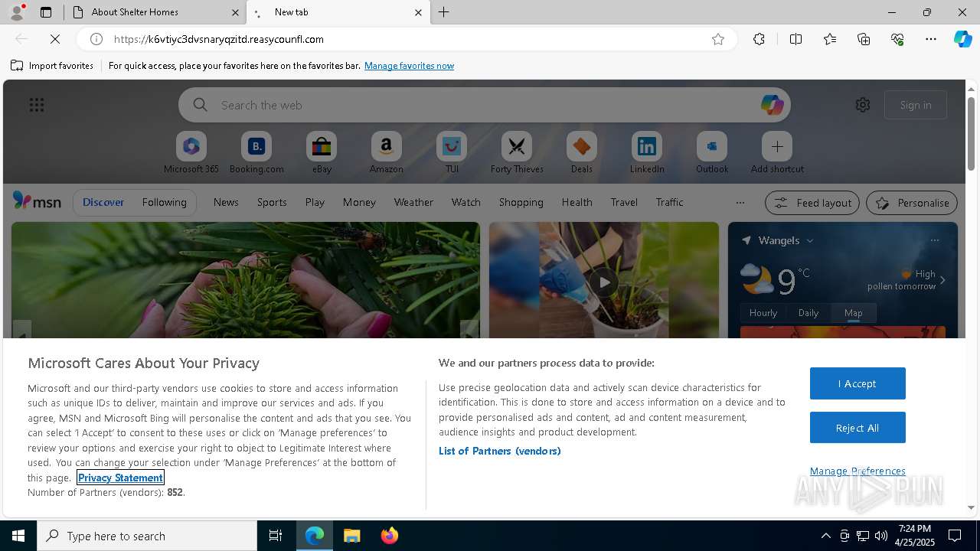Open the Amazon shortcut tile

click(x=386, y=152)
